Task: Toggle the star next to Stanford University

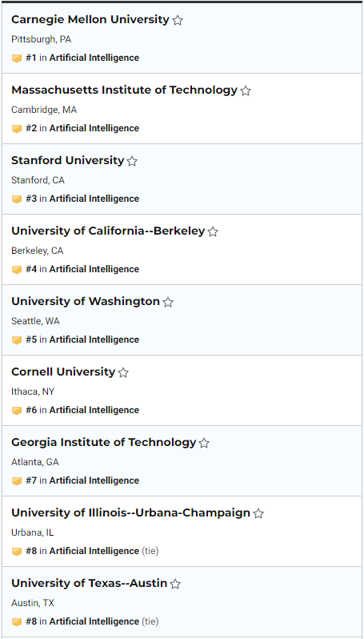Action: click(x=132, y=162)
